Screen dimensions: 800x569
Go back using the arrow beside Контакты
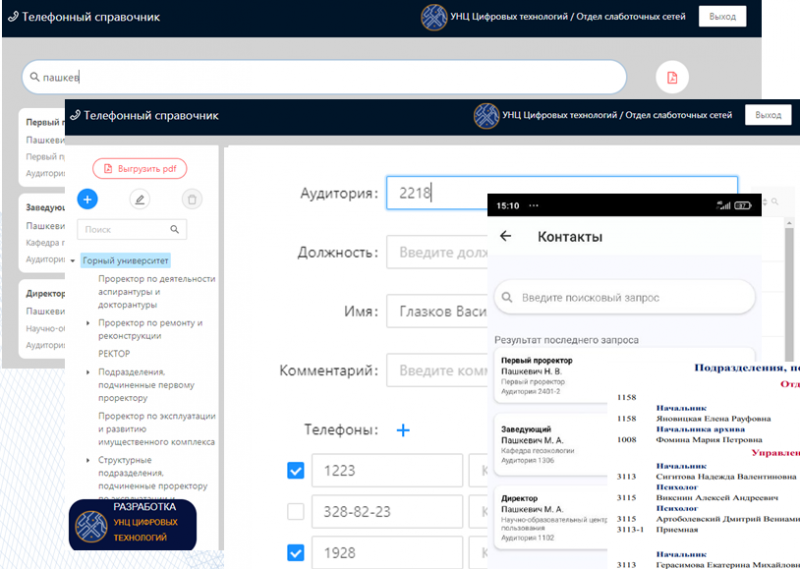506,237
